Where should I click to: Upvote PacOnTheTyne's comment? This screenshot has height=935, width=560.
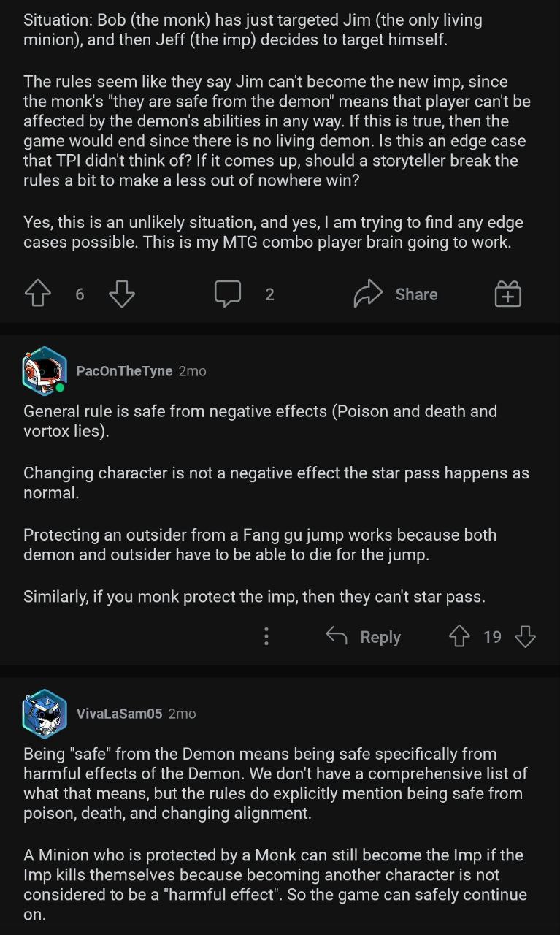click(459, 637)
